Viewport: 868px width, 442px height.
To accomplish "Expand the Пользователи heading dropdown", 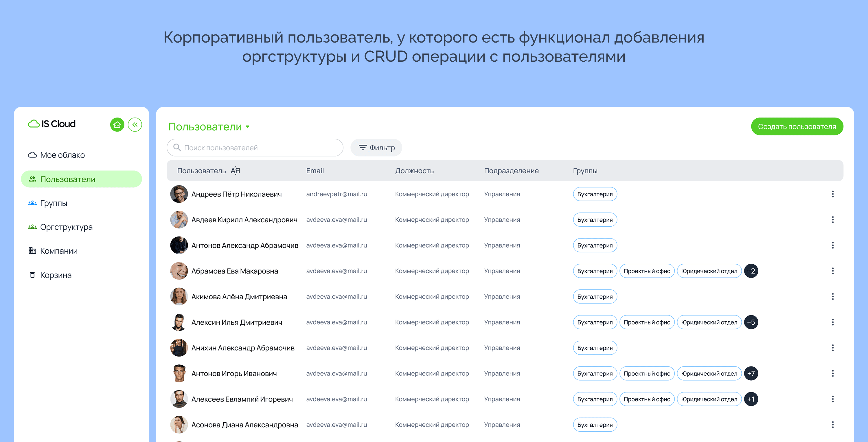I will pos(248,127).
